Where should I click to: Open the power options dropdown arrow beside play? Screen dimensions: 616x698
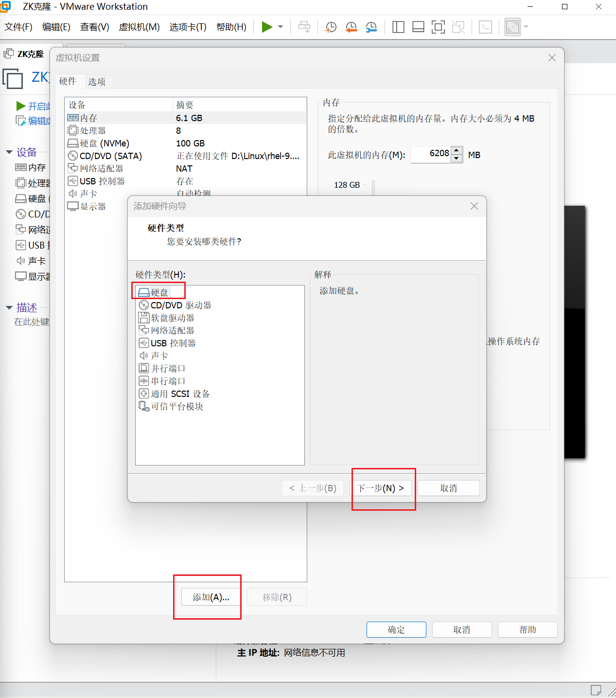click(281, 27)
